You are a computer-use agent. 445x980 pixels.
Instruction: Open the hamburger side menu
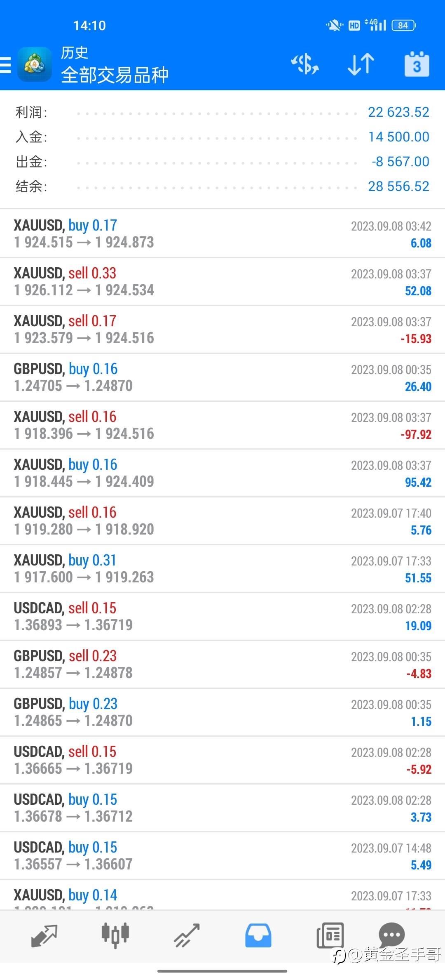[6, 65]
